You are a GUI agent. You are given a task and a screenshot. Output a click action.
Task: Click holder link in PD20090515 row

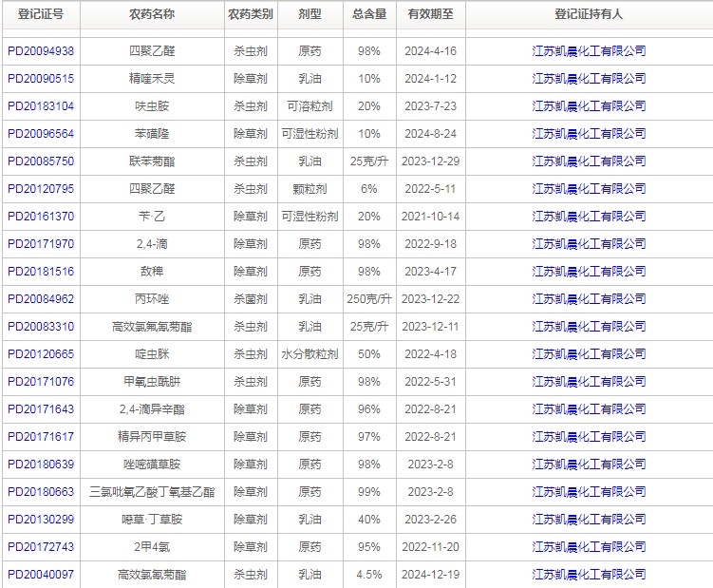point(589,79)
